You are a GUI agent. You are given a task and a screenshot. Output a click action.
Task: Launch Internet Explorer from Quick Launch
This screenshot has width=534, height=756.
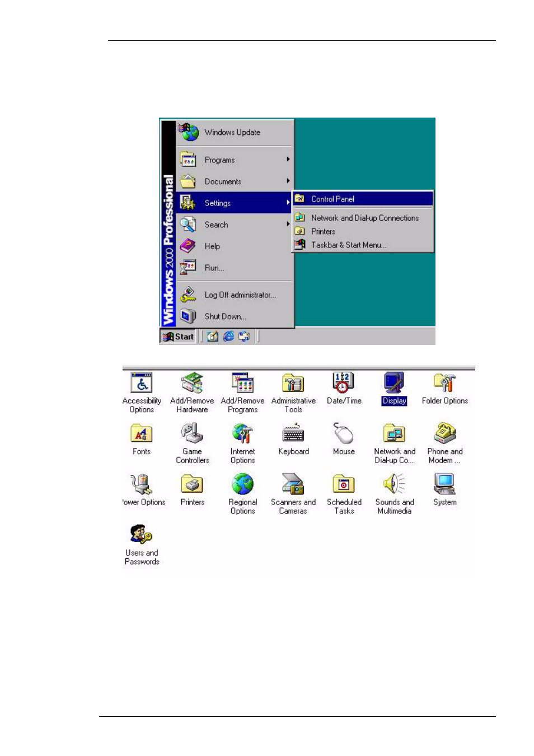click(228, 337)
